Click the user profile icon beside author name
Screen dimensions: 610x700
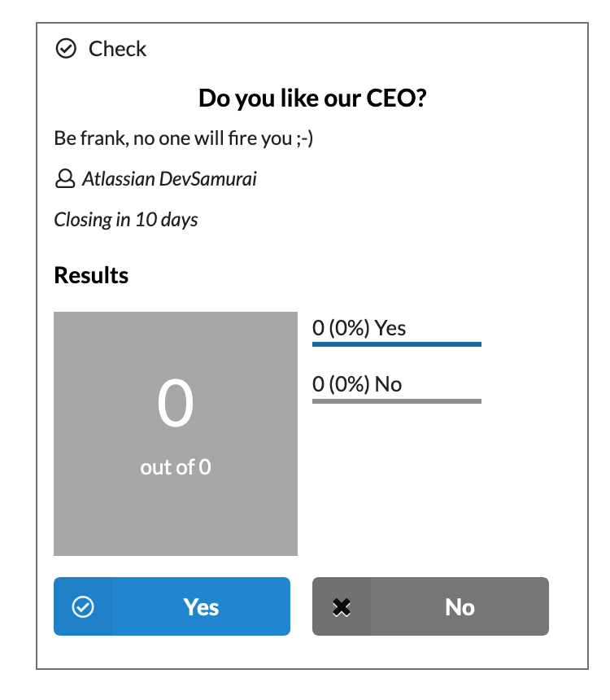point(64,179)
